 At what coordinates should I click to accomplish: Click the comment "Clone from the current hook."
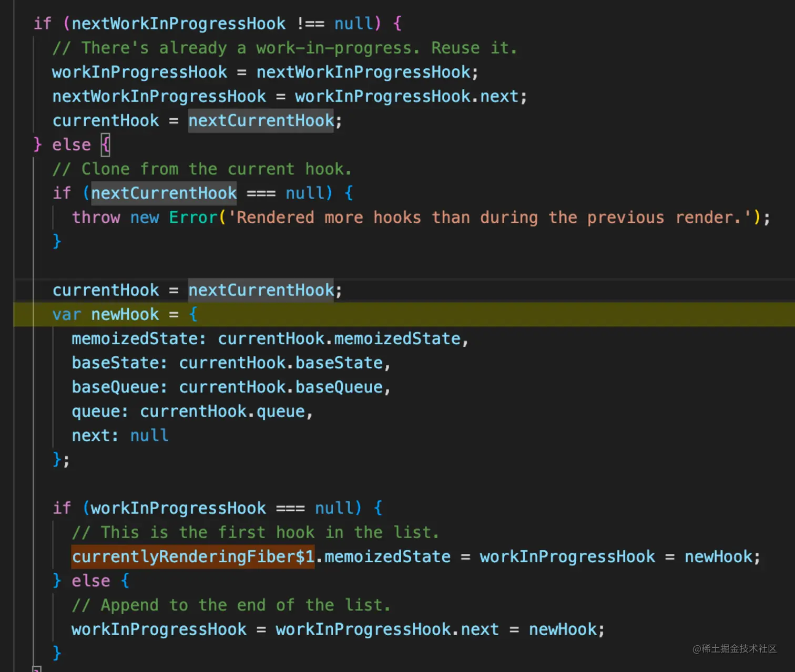point(202,169)
